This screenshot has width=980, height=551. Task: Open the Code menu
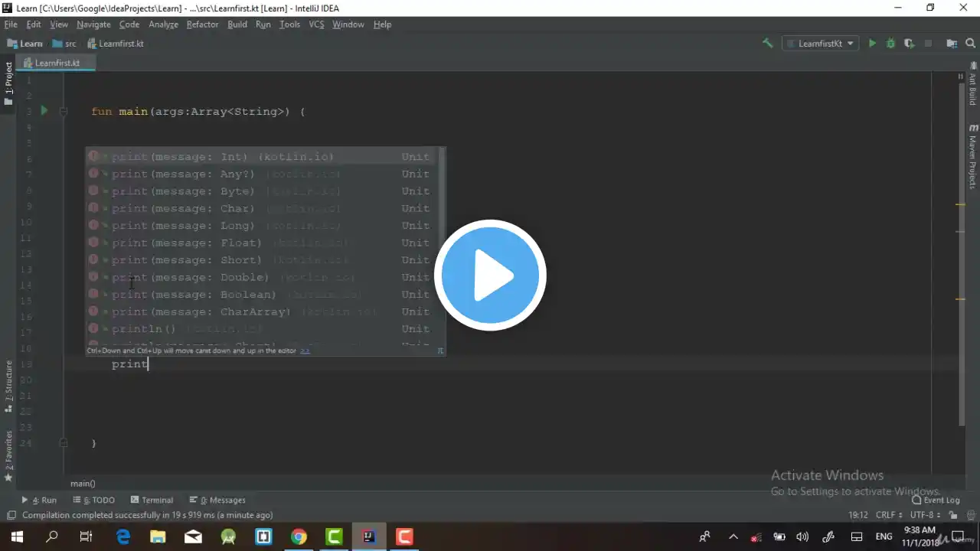point(129,24)
